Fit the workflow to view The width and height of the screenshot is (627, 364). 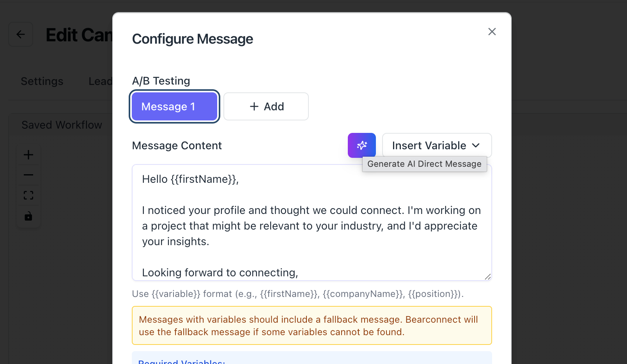pyautogui.click(x=28, y=195)
